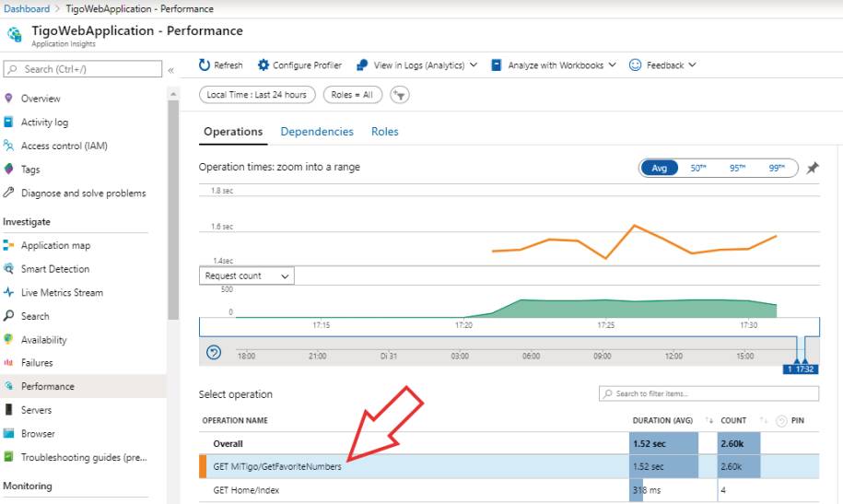Click the Diagnose and solve problems wrench icon
This screenshot has width=843, height=504.
[x=8, y=192]
